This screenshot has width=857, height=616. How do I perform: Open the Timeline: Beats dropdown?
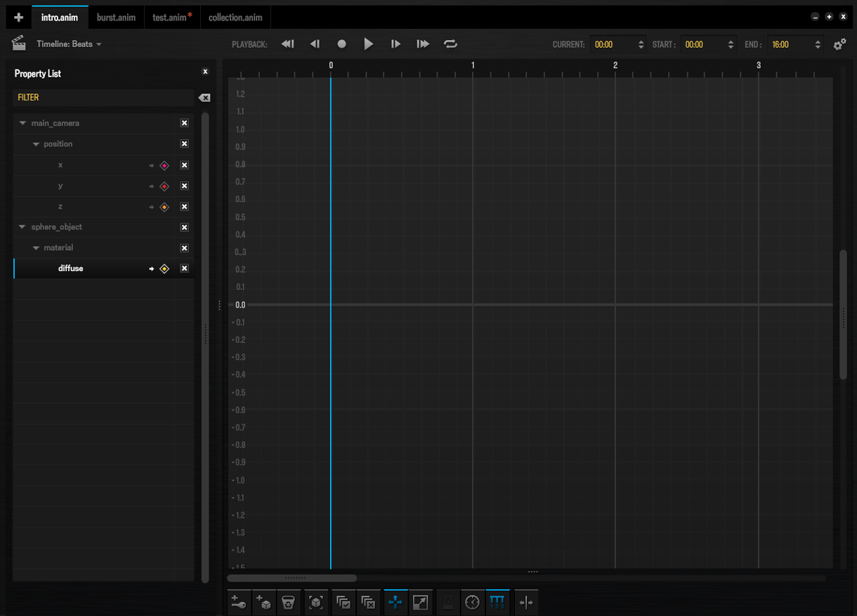[x=69, y=44]
